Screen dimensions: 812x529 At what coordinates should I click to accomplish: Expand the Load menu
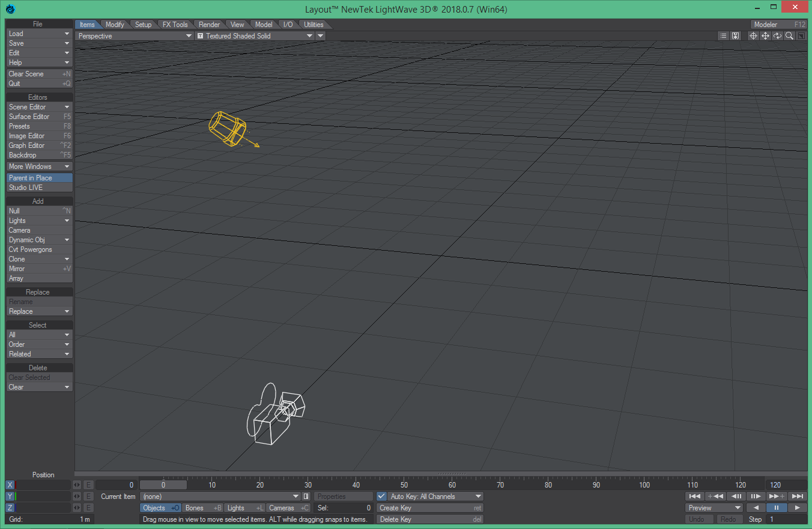(x=40, y=34)
